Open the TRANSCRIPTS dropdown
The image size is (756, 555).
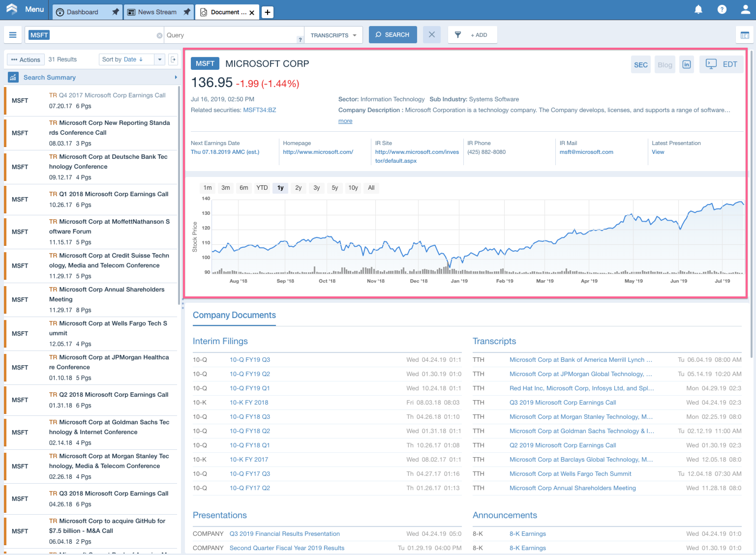point(333,35)
